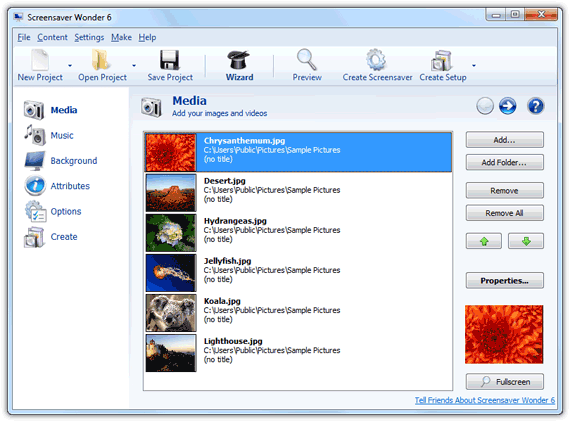The image size is (570, 422).
Task: Expand the Open Project dropdown arrow
Action: (x=134, y=66)
